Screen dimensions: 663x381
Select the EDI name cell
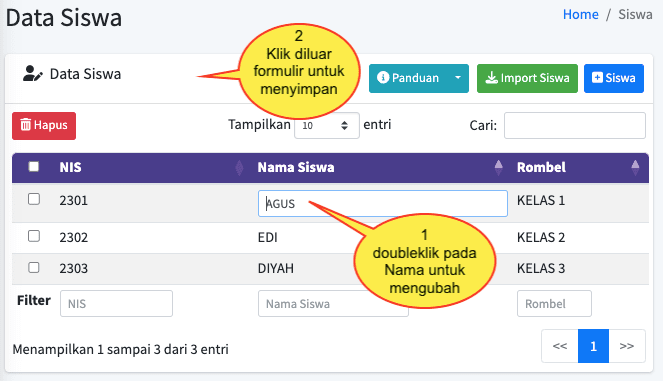pyautogui.click(x=268, y=238)
